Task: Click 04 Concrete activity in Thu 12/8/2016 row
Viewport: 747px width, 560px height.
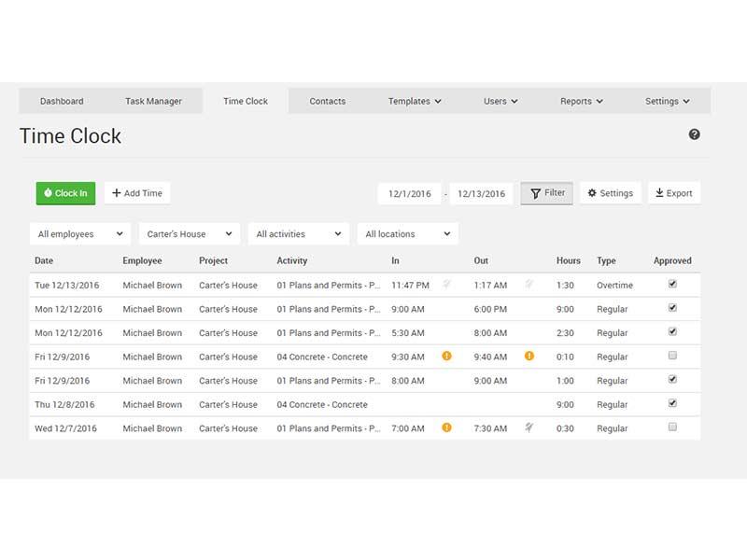Action: click(322, 404)
